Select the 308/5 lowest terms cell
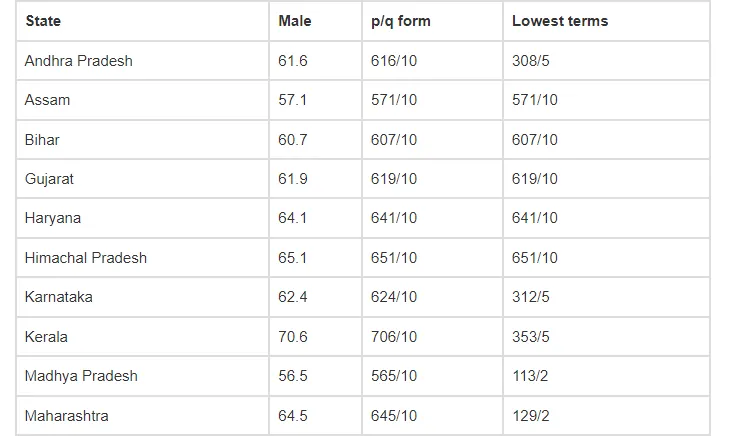Image resolution: width=729 pixels, height=436 pixels. 530,61
